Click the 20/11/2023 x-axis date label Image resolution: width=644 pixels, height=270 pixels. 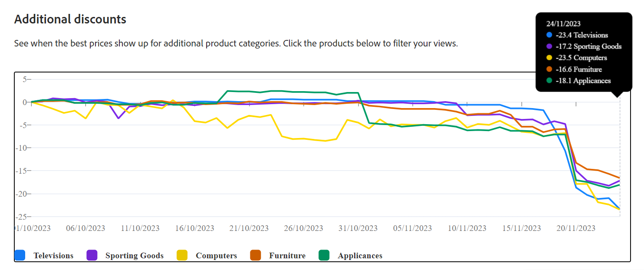point(576,228)
